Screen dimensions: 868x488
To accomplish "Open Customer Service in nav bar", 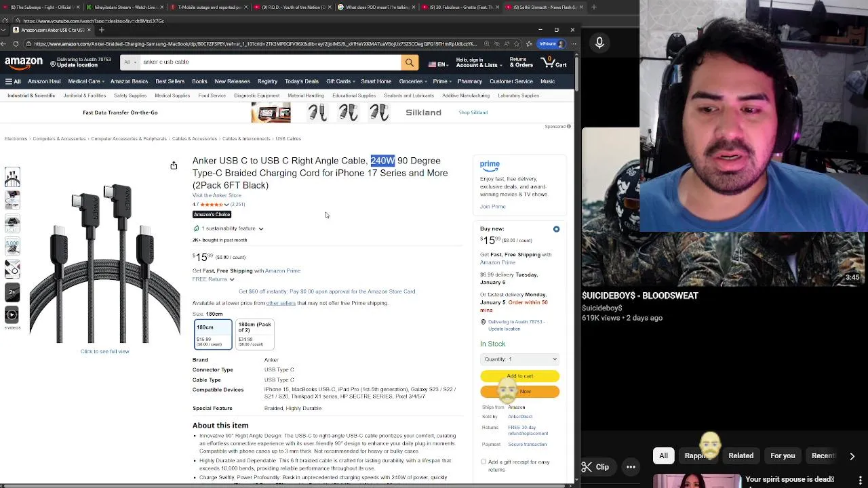I will [x=511, y=81].
